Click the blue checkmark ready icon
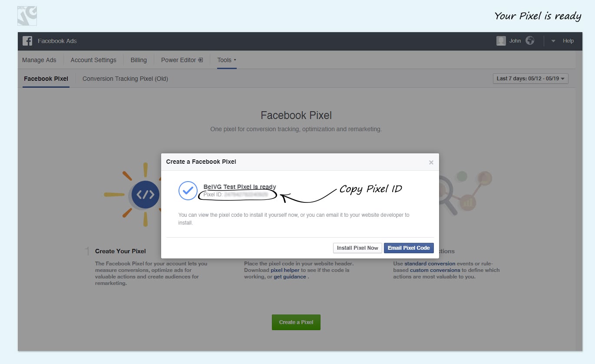Viewport: 595px width, 364px height. click(x=188, y=191)
